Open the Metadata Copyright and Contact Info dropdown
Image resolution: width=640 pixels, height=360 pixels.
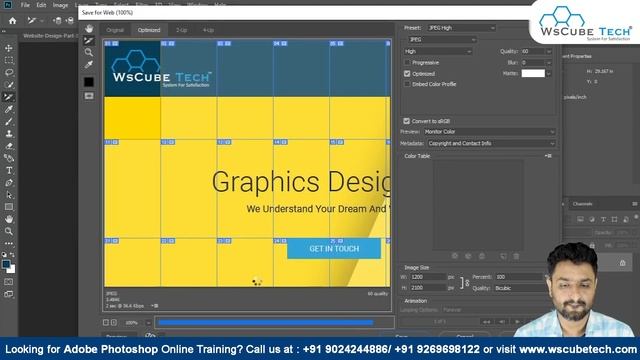click(x=491, y=143)
